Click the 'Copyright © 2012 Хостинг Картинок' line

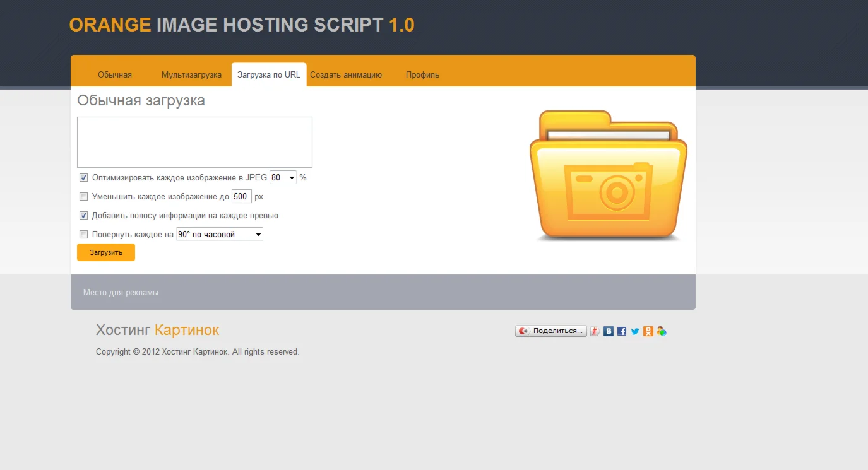(x=198, y=352)
